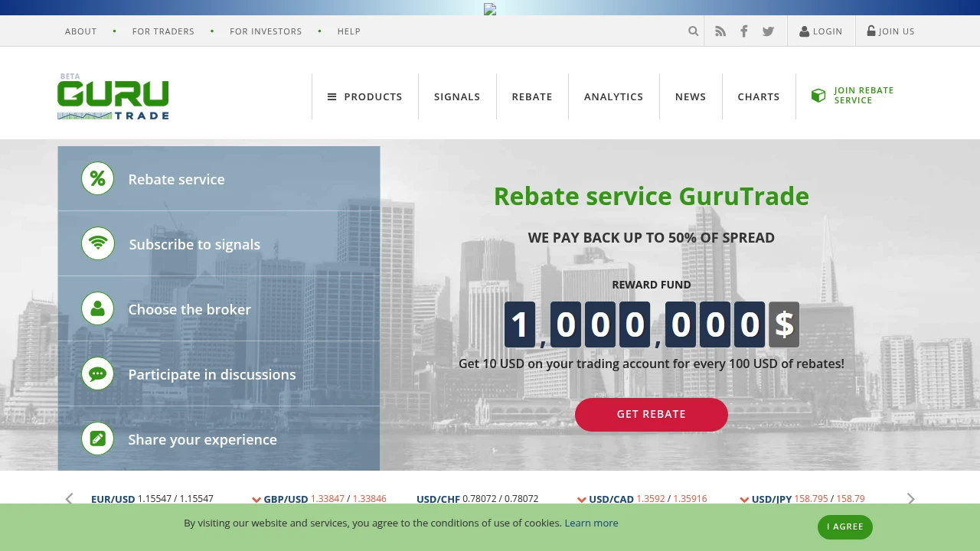Open the RSS feed icon
This screenshot has width=980, height=551.
720,31
